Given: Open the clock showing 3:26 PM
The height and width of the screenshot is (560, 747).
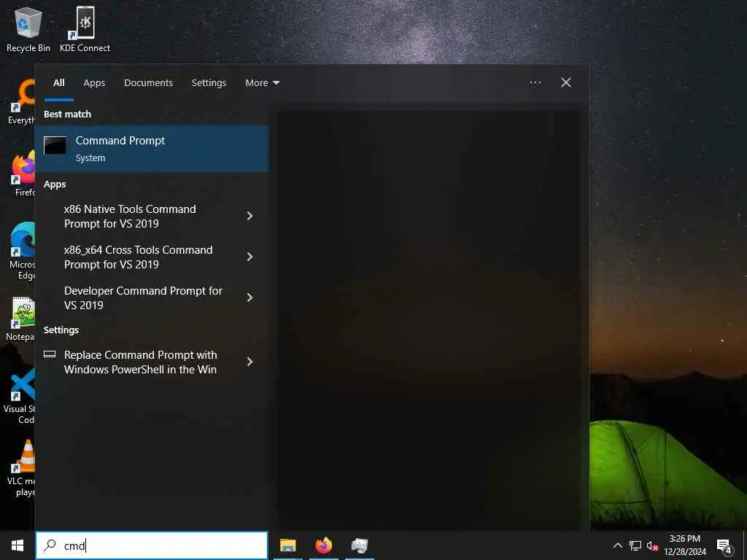Looking at the screenshot, I should pyautogui.click(x=684, y=545).
